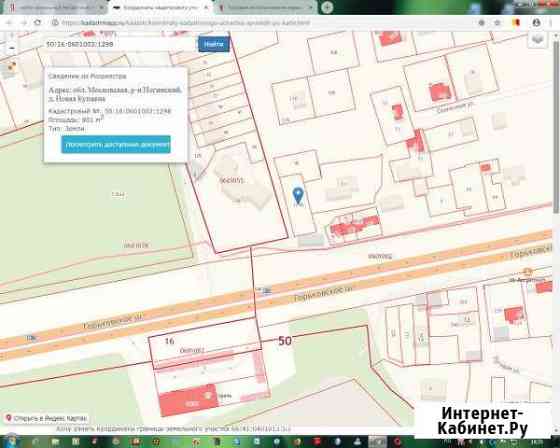560x448 pixels.
Task: Click the 'Сведения из Росреестра' popup heading
Action: (x=87, y=76)
